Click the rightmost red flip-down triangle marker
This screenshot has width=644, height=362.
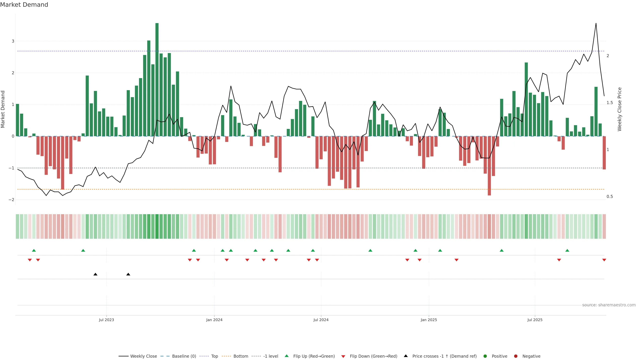604,260
